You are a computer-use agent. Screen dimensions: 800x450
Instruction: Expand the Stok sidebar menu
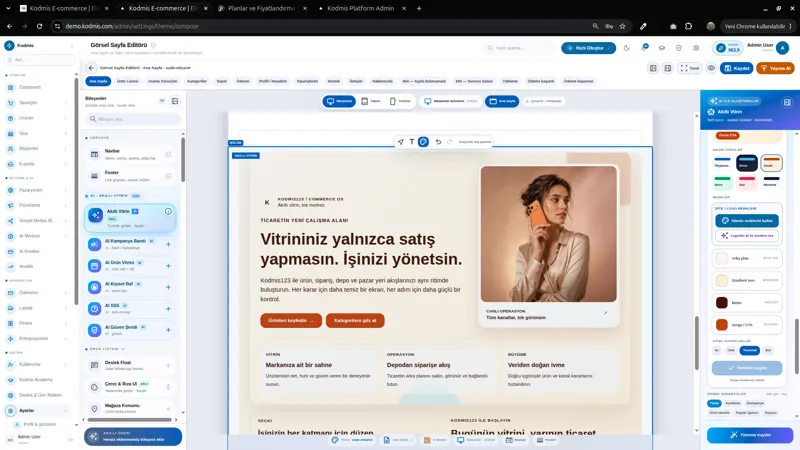(38, 133)
